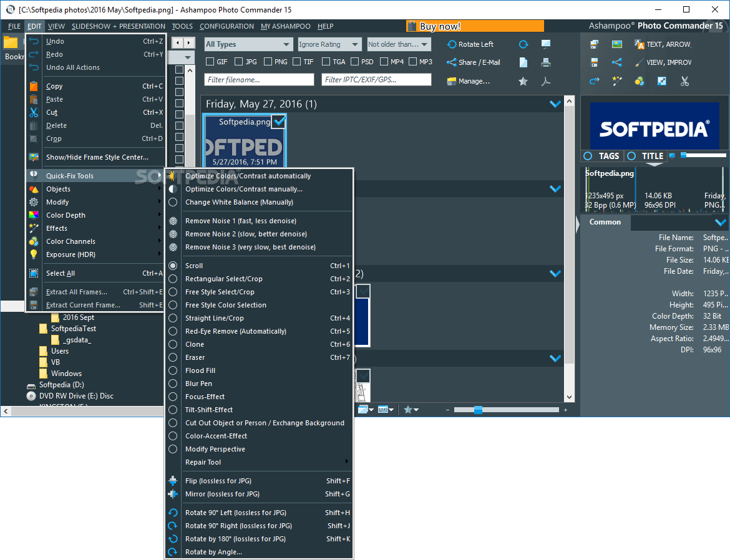Click the scissors icon in the right tool panel
The height and width of the screenshot is (560, 730).
click(x=684, y=82)
